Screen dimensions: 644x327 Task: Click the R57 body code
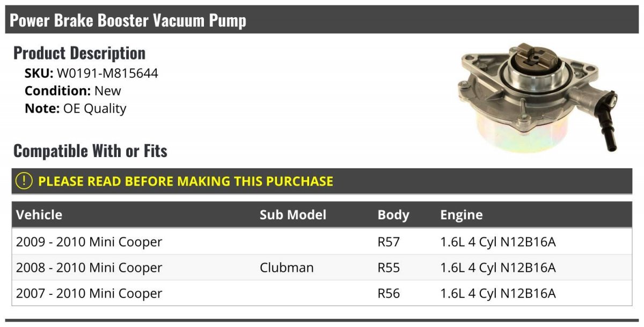(389, 242)
